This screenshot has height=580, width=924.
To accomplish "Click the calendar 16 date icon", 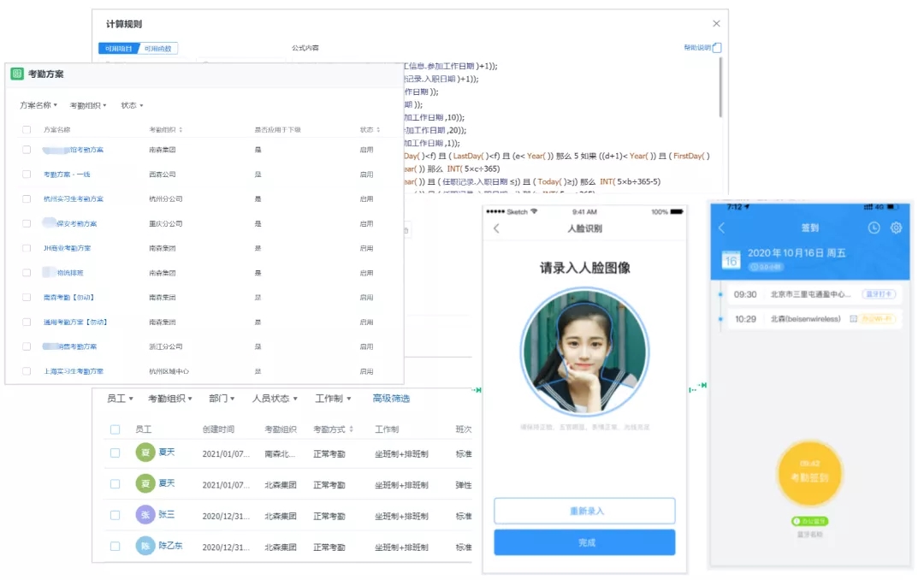I will point(731,260).
